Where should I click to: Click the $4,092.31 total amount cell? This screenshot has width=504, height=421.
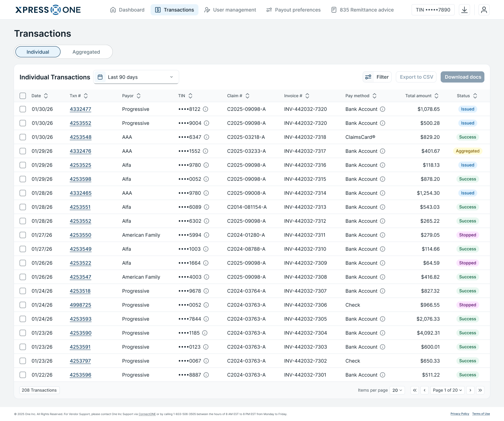pyautogui.click(x=428, y=333)
